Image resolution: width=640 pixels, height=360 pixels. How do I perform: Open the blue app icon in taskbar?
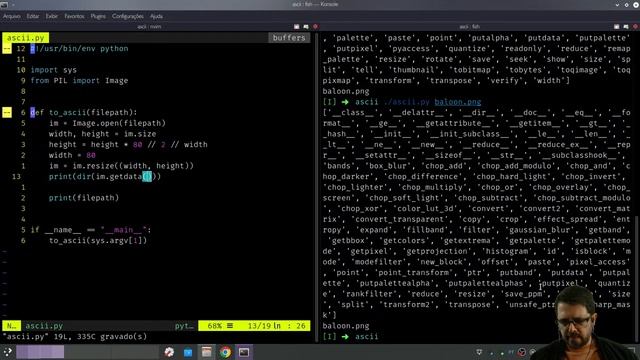pos(188,352)
